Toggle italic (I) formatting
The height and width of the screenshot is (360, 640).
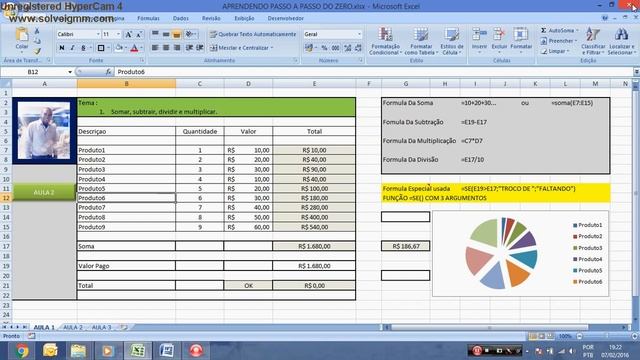tap(72, 48)
